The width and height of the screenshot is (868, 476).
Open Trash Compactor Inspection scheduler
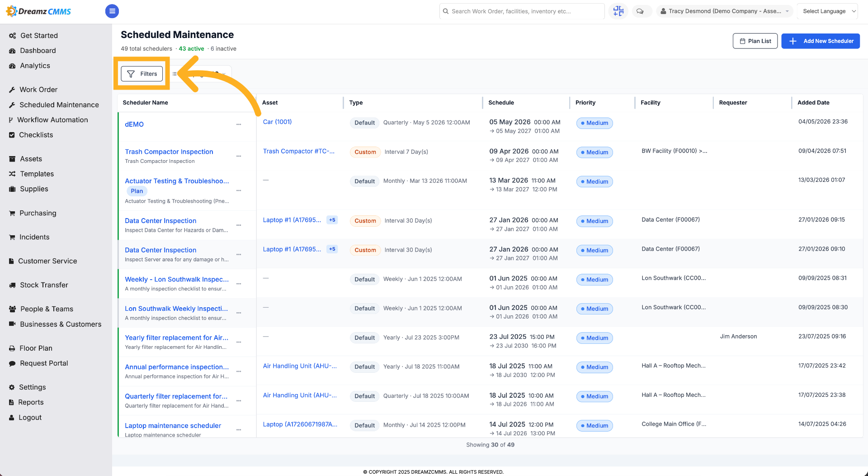pyautogui.click(x=169, y=152)
